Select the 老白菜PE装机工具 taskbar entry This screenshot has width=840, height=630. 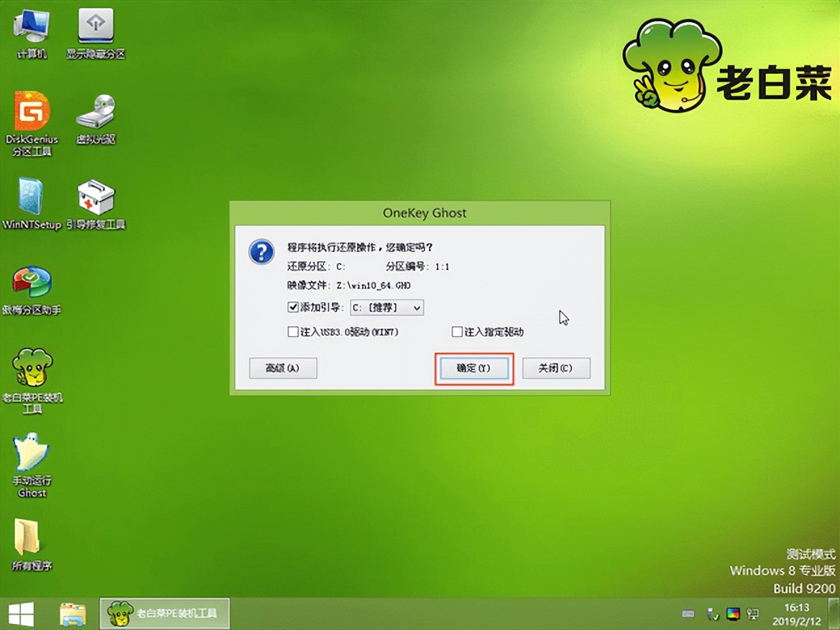pyautogui.click(x=164, y=613)
